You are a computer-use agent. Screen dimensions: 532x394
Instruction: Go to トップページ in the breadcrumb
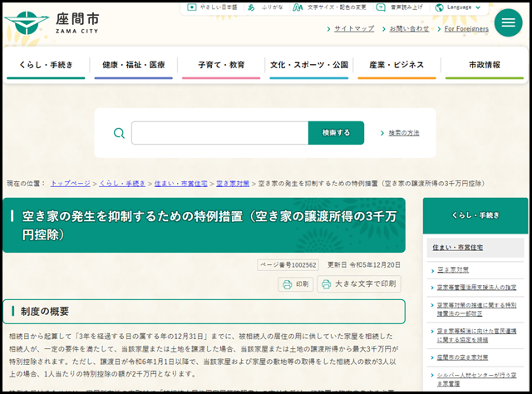point(71,184)
